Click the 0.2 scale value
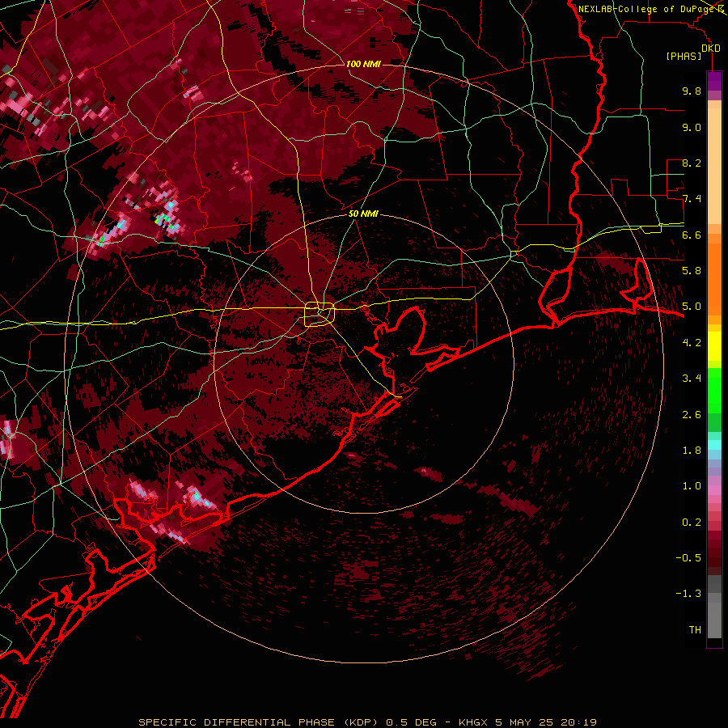 click(x=692, y=522)
